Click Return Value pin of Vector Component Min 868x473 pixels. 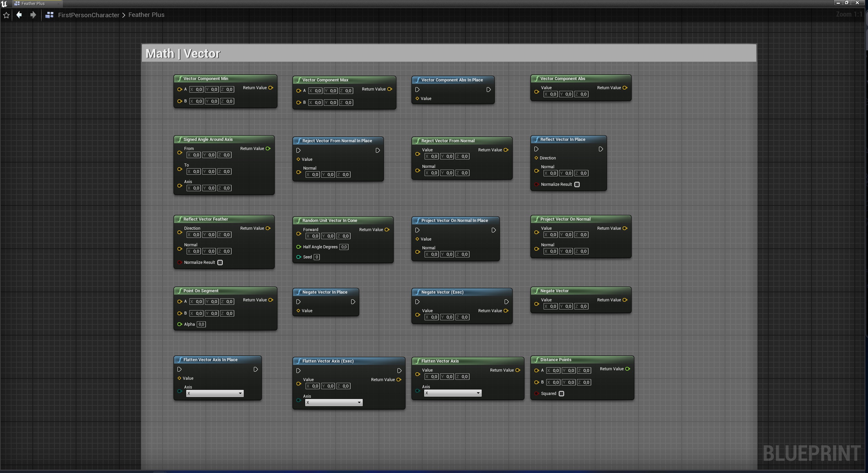[271, 88]
